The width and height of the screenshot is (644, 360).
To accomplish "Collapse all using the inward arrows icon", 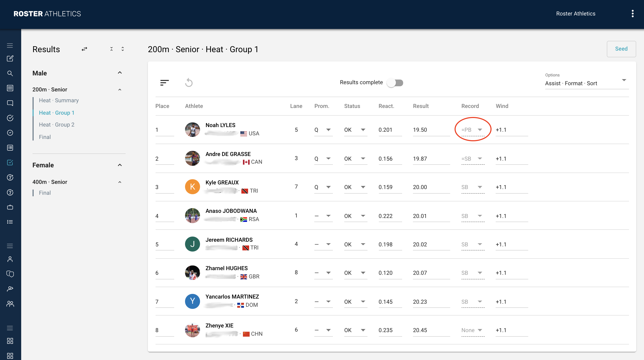I will pyautogui.click(x=111, y=49).
